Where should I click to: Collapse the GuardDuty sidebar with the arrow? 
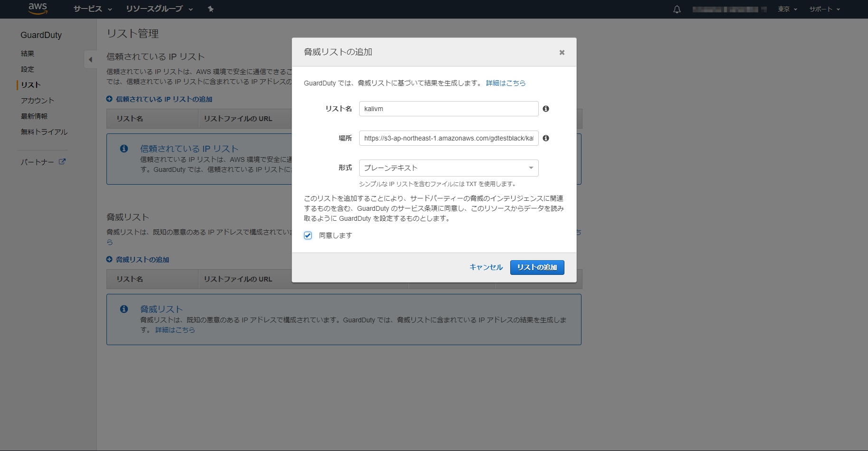tap(90, 59)
